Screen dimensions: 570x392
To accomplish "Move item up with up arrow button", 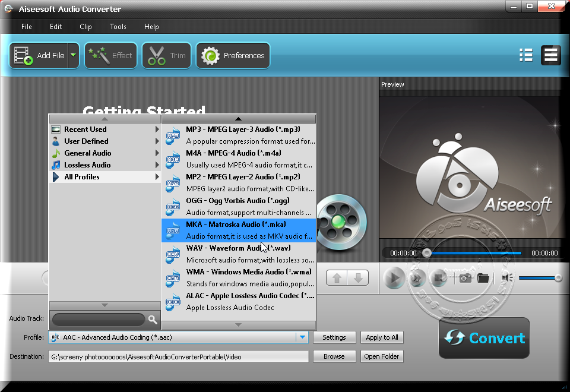I will tap(337, 278).
